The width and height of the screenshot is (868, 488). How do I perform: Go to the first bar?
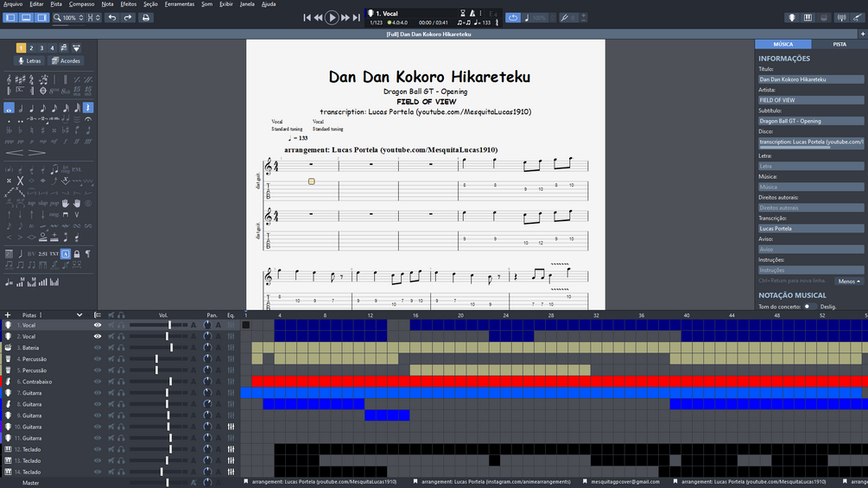tap(307, 17)
